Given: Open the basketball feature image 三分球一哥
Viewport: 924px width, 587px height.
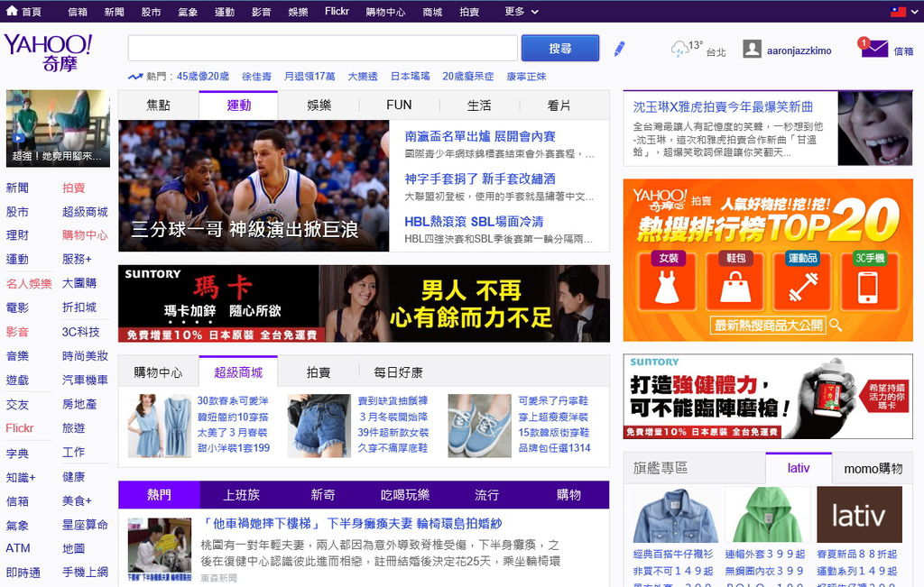Looking at the screenshot, I should (254, 186).
